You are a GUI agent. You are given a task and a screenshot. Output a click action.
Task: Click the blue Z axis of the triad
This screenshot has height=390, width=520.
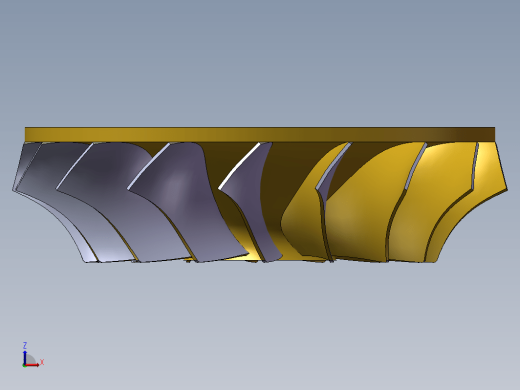25,357
